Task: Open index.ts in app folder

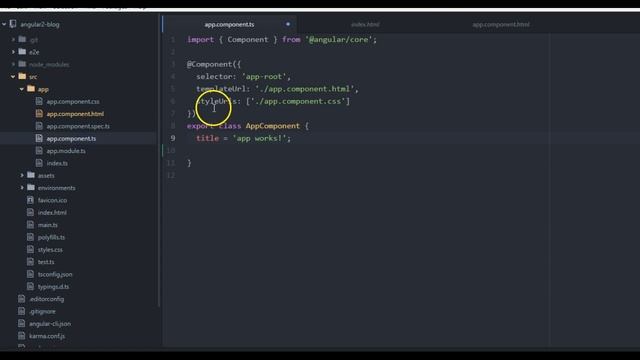Action: [57, 163]
